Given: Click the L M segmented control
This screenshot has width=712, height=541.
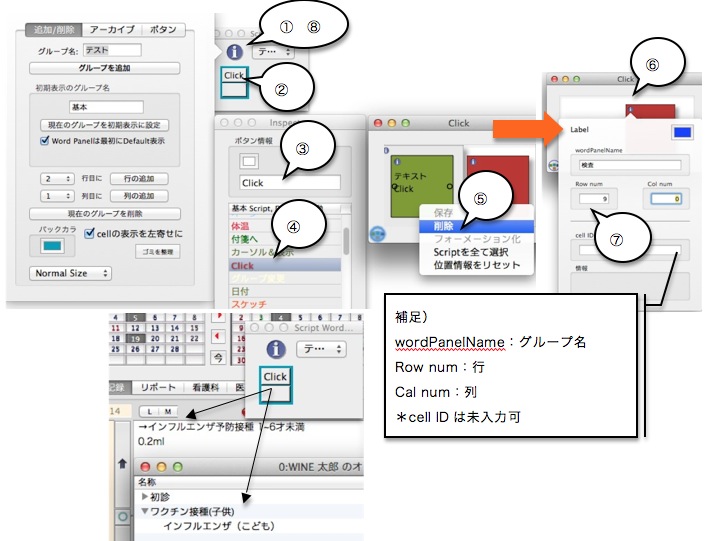Looking at the screenshot, I should pos(158,411).
